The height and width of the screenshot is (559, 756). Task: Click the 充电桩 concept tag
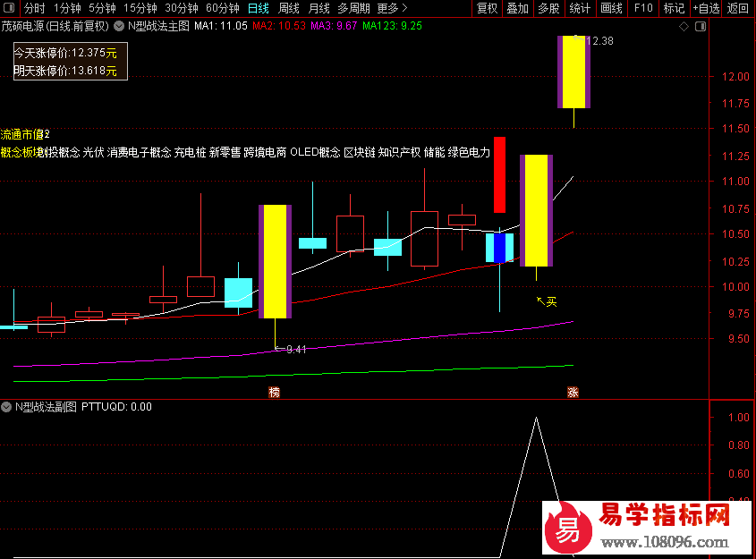[x=190, y=152]
